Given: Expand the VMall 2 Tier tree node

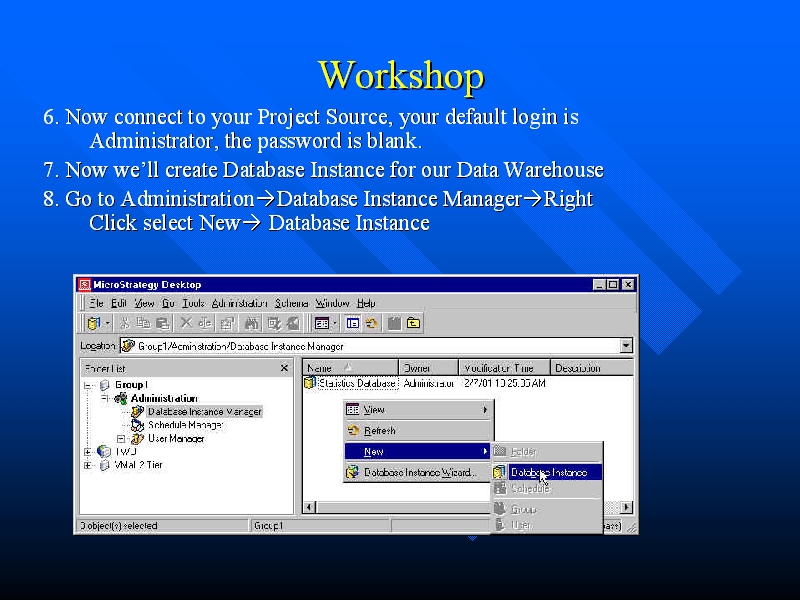Looking at the screenshot, I should (88, 465).
